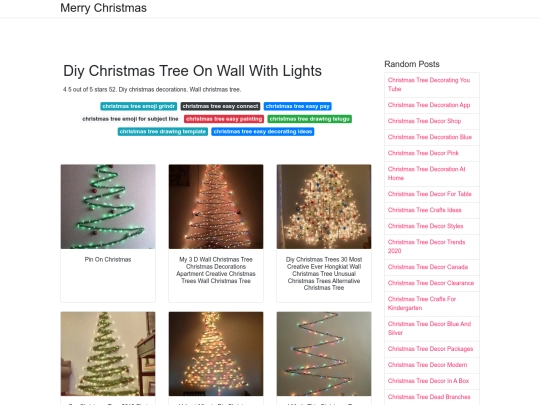Select the 'christmas tree drawing template' tag
The width and height of the screenshot is (540, 405).
point(163,132)
